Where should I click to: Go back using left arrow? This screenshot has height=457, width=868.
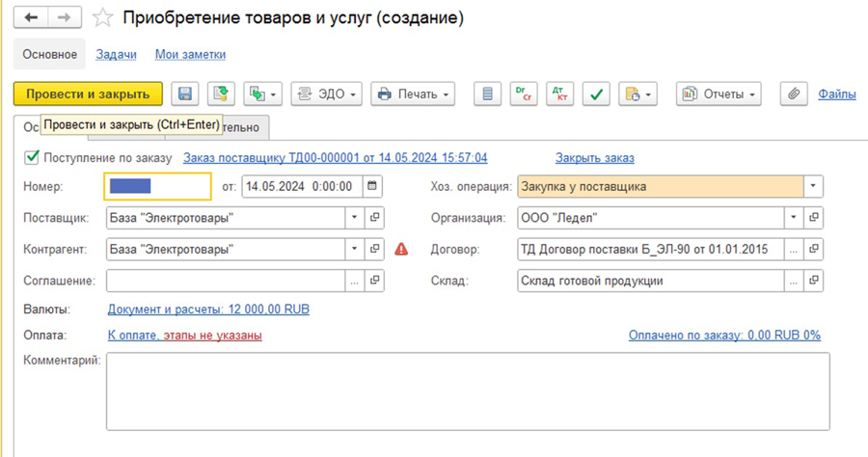point(31,18)
